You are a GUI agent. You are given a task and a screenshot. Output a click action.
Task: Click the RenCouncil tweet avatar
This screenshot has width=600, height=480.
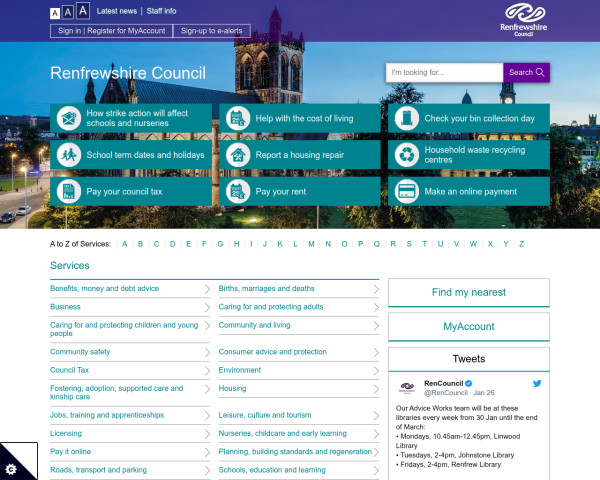(407, 387)
